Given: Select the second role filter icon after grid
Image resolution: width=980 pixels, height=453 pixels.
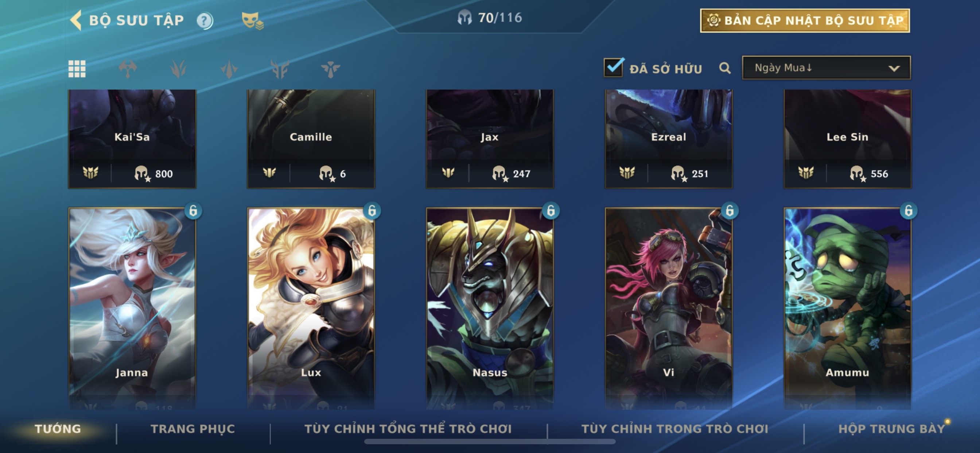Looking at the screenshot, I should click(178, 69).
